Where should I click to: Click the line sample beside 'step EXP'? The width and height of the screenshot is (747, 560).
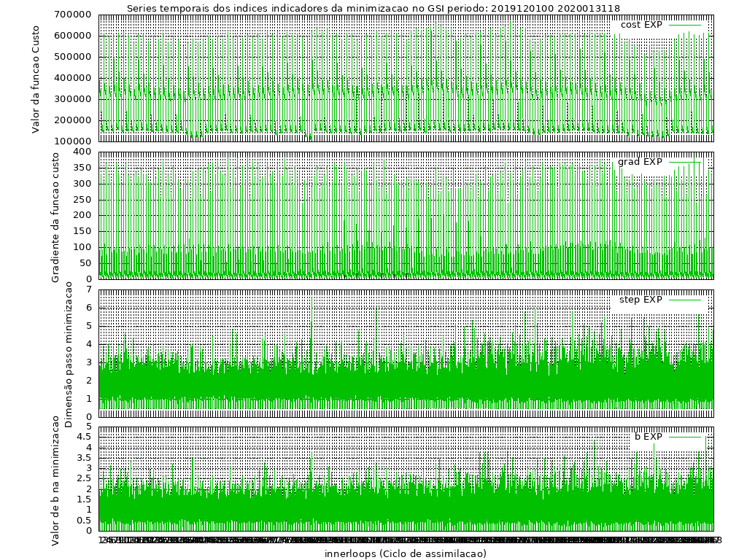[x=684, y=300]
